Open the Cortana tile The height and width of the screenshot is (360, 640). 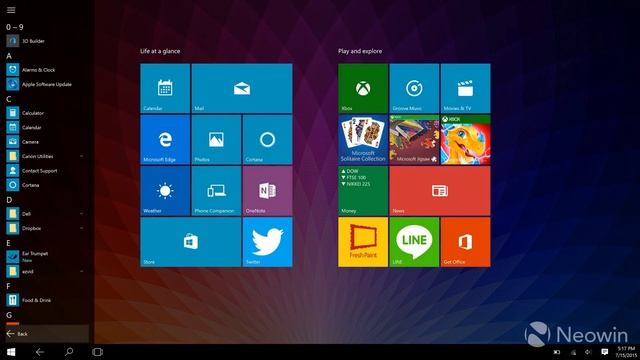pos(267,140)
